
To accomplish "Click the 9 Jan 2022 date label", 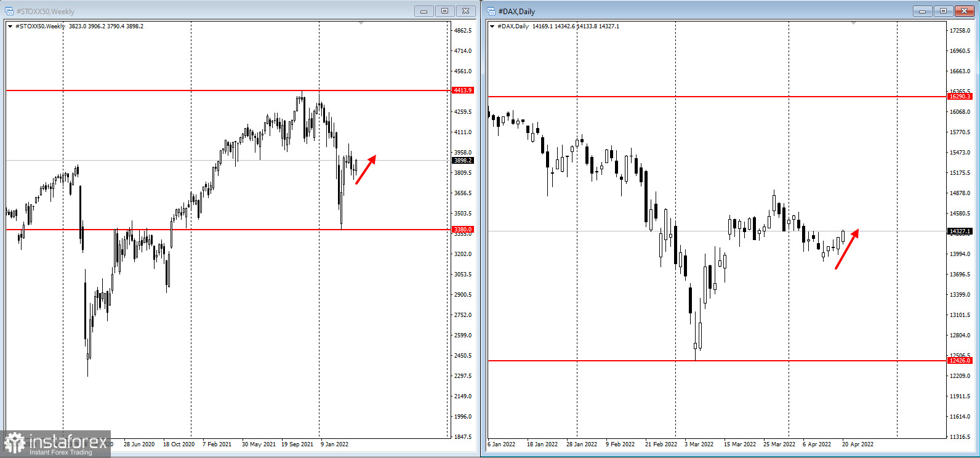I will click(x=334, y=444).
